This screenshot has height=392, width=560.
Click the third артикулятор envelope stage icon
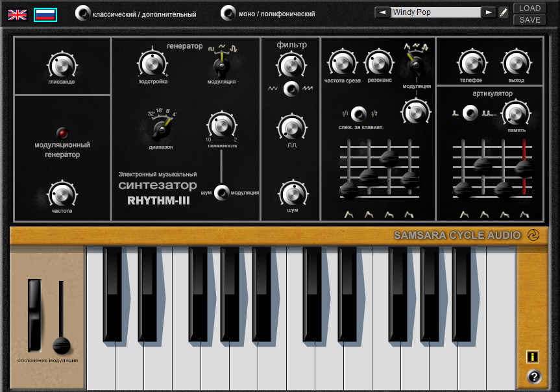504,214
